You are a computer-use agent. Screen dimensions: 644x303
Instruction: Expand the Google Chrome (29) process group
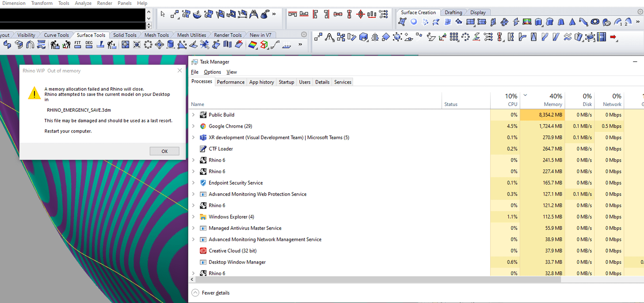193,126
